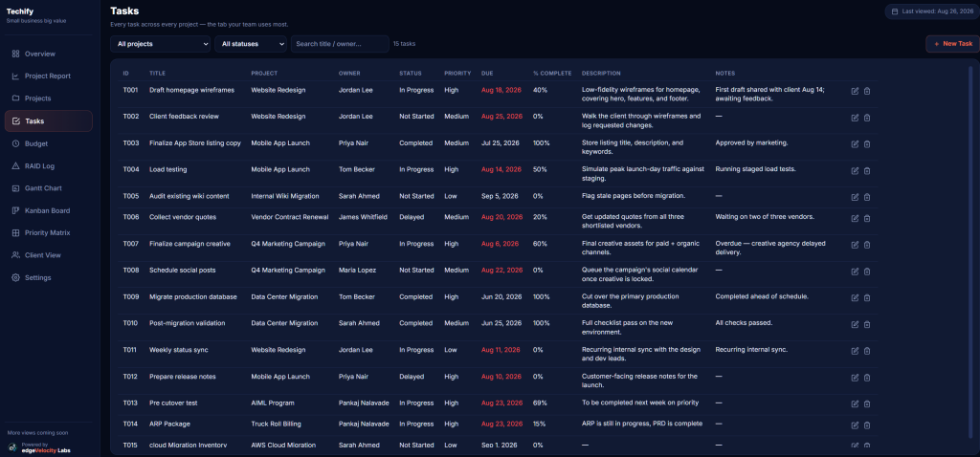Edit task T004 Load testing

point(855,170)
